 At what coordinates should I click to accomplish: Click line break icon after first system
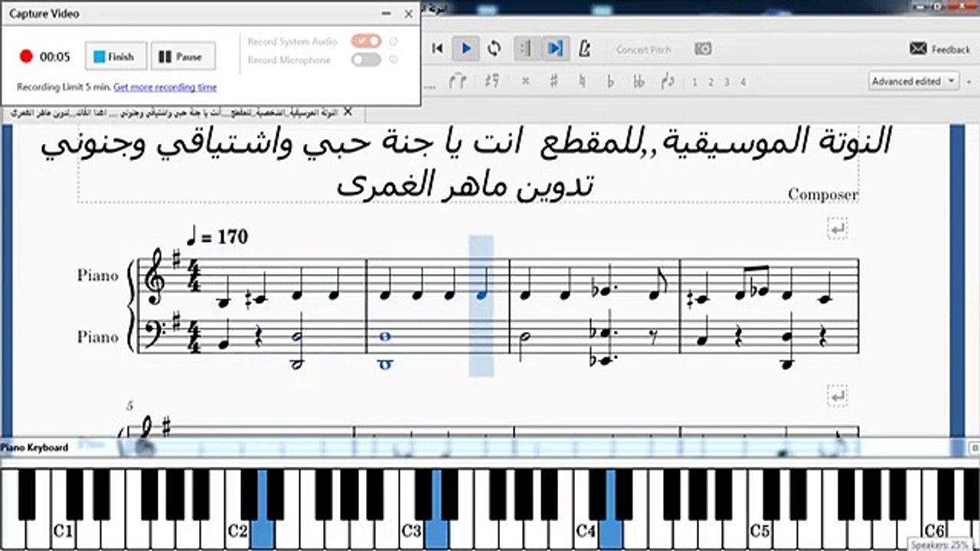point(838,229)
